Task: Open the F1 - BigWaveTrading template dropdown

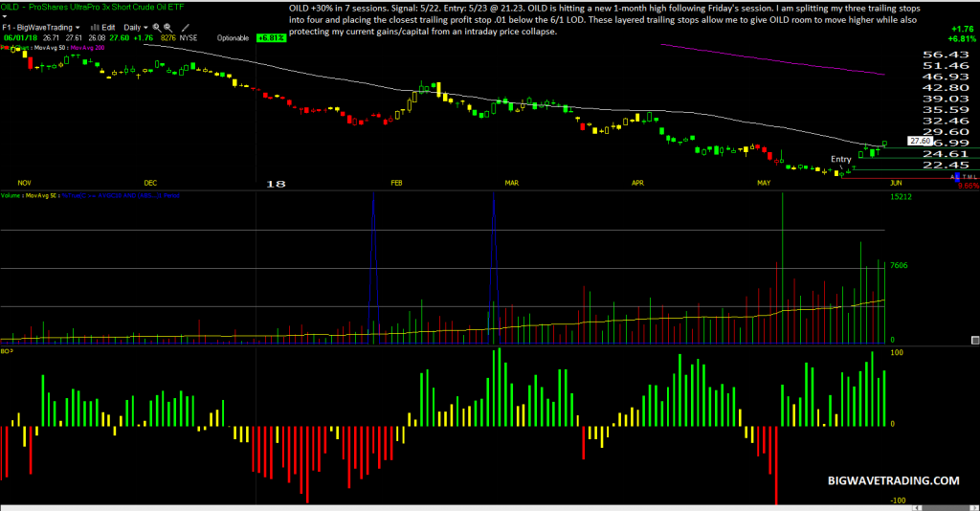Action: (41, 28)
